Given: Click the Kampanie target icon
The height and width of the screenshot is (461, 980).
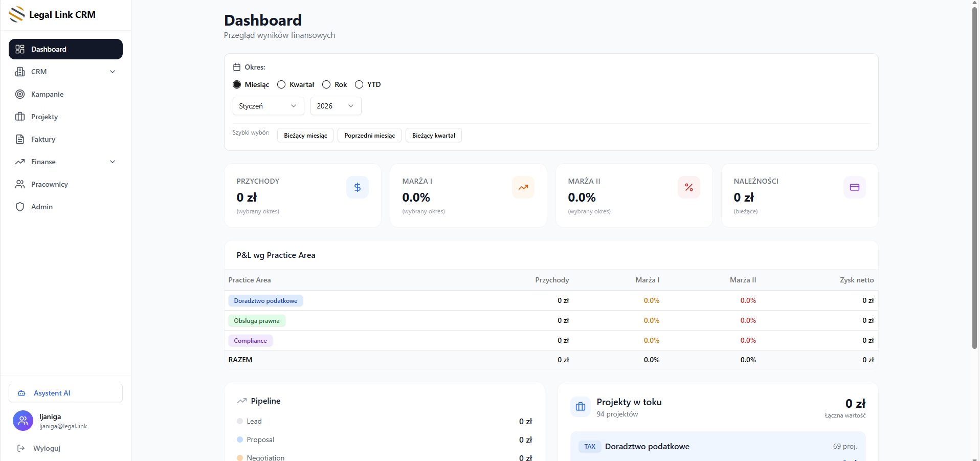Looking at the screenshot, I should (x=20, y=94).
